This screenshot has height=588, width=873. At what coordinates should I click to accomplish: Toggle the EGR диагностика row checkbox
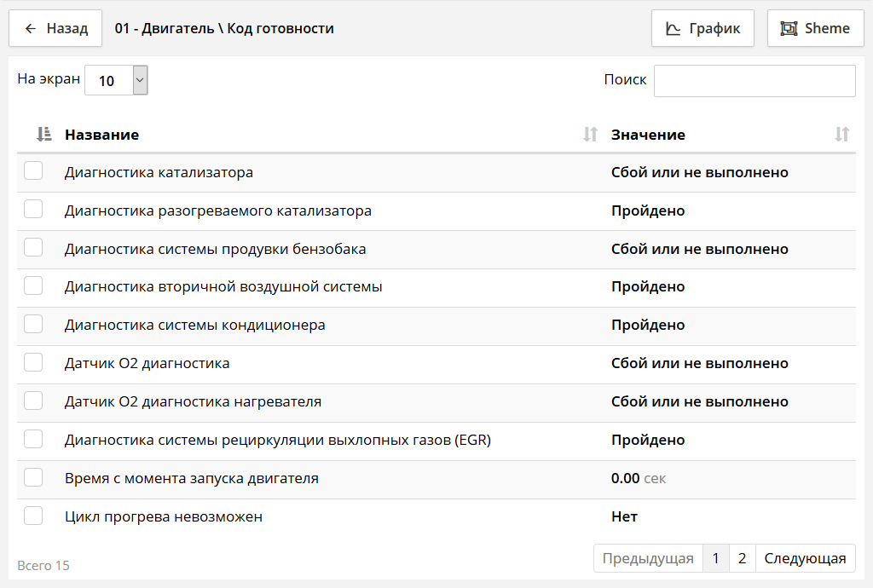click(x=33, y=440)
